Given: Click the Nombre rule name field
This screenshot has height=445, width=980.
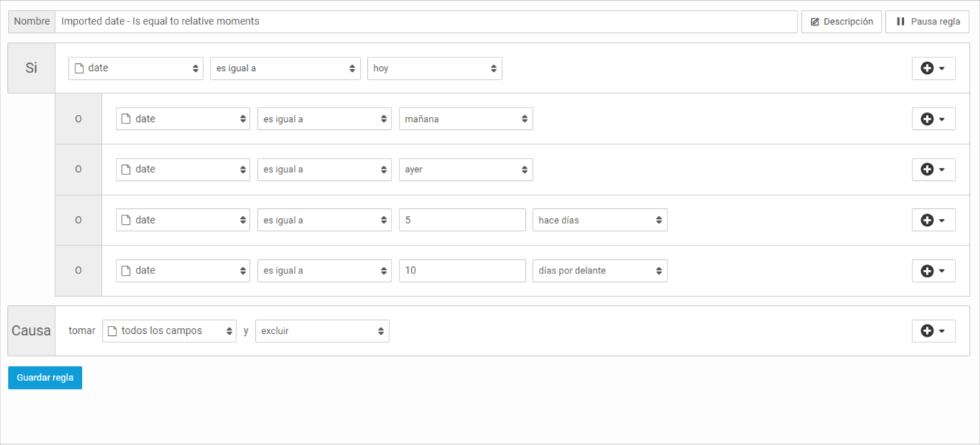Looking at the screenshot, I should click(427, 22).
